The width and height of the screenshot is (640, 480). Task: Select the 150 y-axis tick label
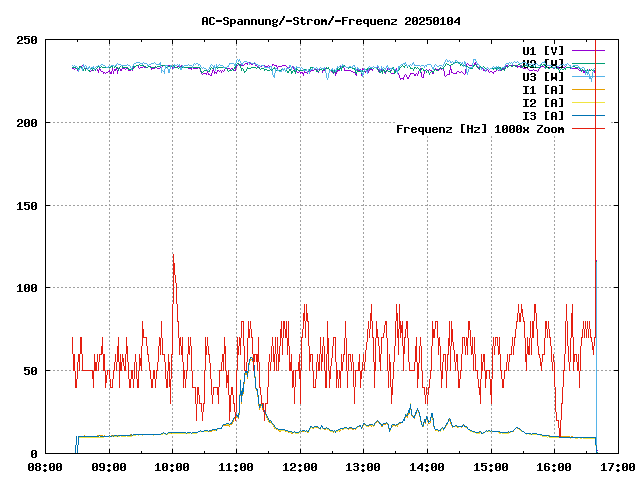[x=27, y=205]
